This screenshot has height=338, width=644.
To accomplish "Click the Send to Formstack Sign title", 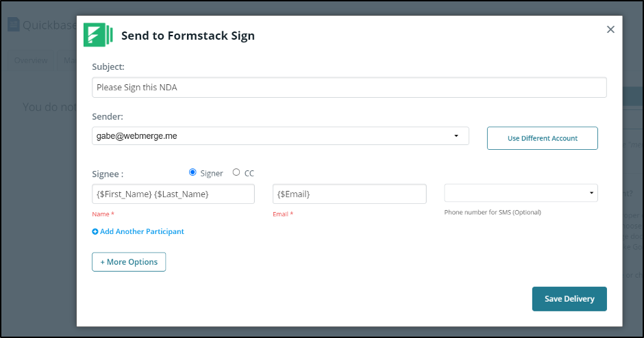I will click(x=188, y=36).
